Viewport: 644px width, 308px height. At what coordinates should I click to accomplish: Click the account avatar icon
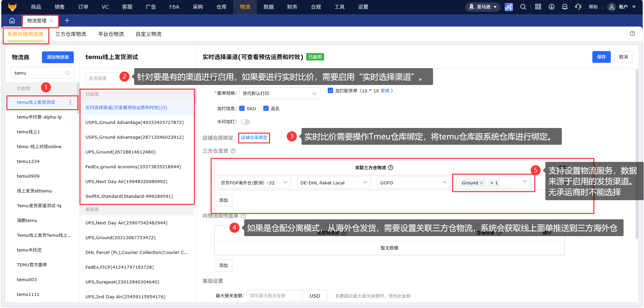coord(612,7)
